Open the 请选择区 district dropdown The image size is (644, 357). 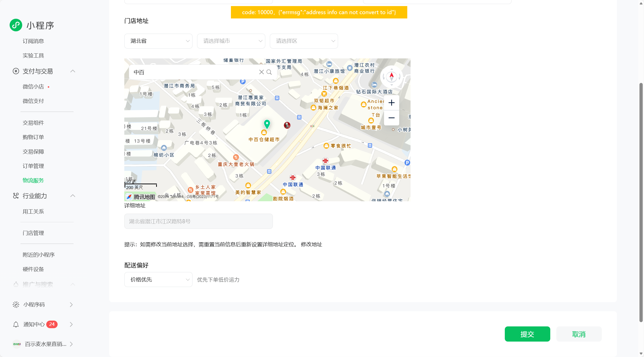(x=304, y=41)
